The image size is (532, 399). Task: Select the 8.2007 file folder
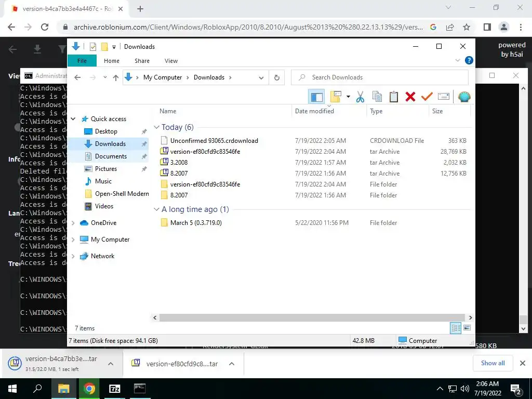179,195
